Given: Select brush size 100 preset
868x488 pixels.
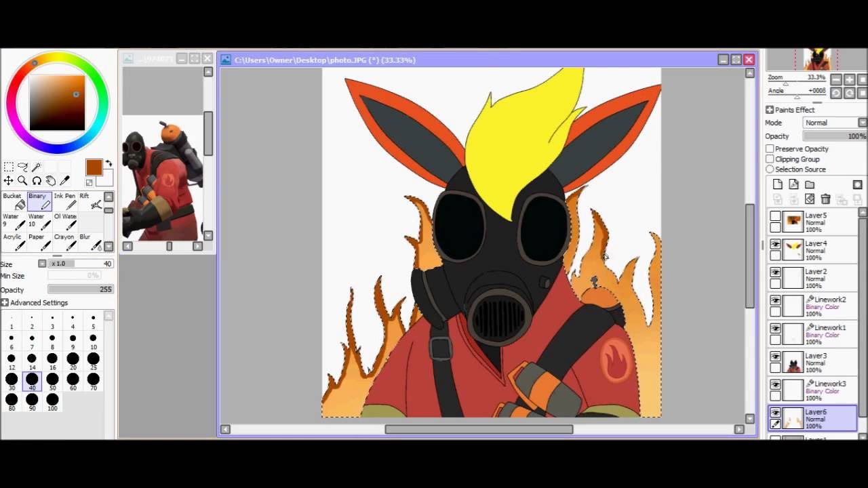Looking at the screenshot, I should 52,402.
